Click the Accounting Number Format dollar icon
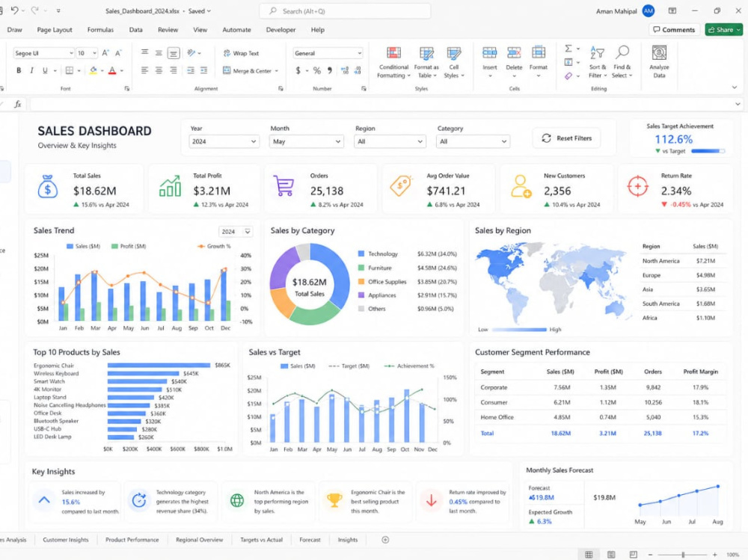Image resolution: width=748 pixels, height=560 pixels. [298, 70]
